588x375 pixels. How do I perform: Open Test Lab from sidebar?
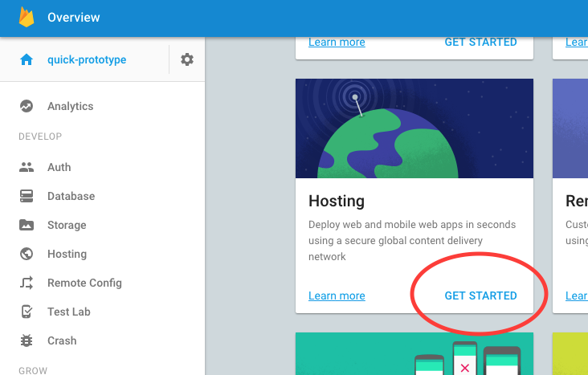pyautogui.click(x=68, y=312)
